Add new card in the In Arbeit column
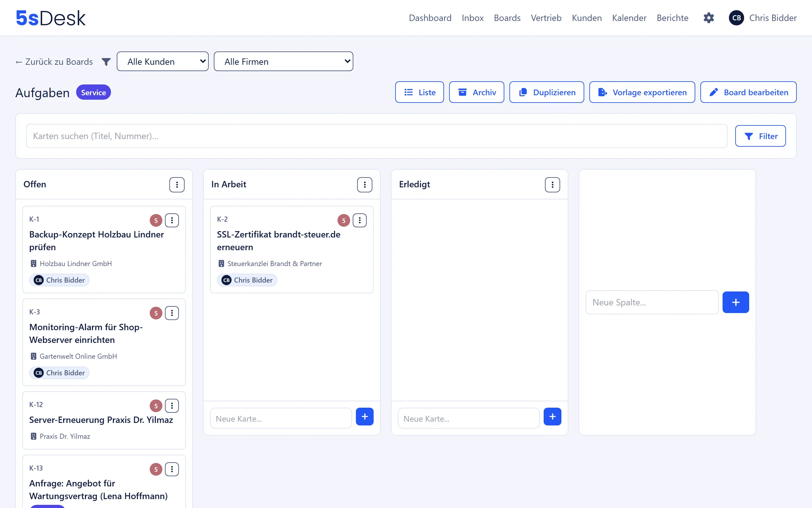This screenshot has height=508, width=812. pos(365,417)
